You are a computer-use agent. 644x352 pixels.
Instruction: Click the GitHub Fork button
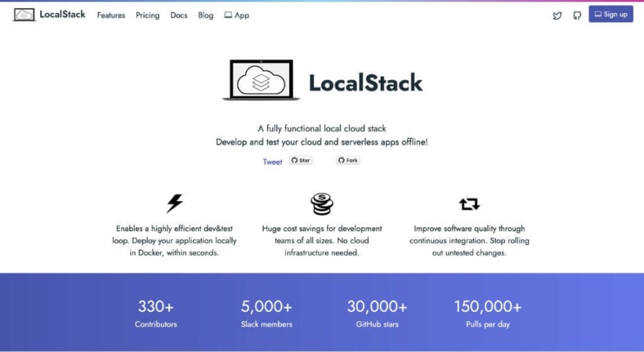coord(348,160)
